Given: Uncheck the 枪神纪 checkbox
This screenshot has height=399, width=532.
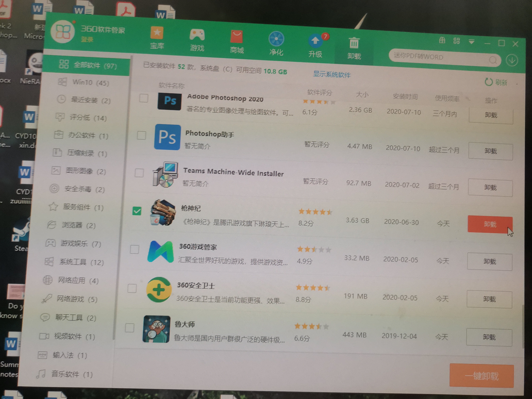Looking at the screenshot, I should [x=137, y=211].
